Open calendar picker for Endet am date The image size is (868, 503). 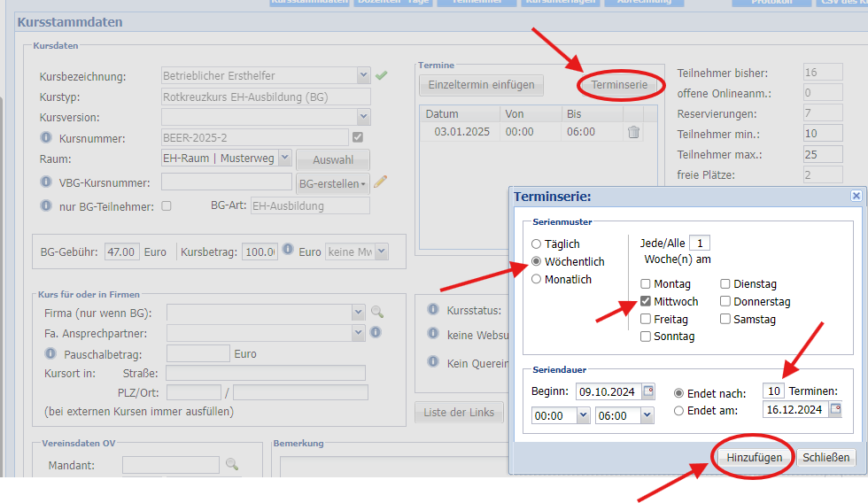[x=835, y=409]
